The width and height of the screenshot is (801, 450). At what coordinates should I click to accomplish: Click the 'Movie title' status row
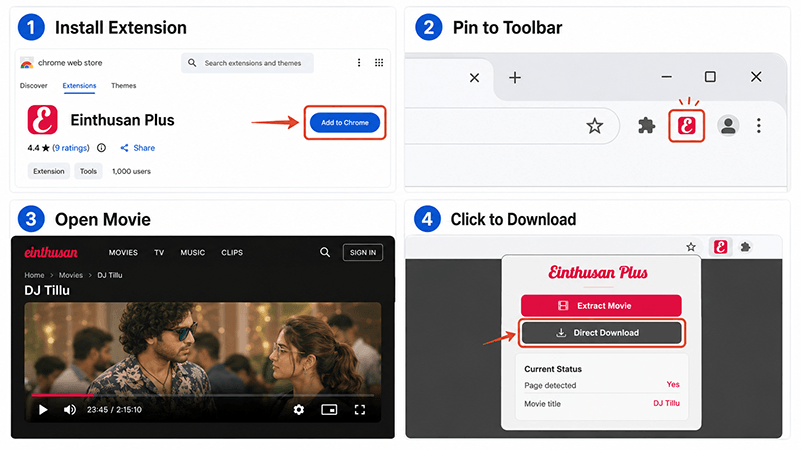tap(602, 404)
